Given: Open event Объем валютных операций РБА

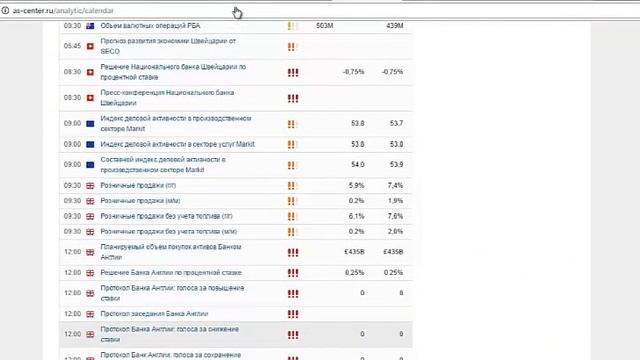Looking at the screenshot, I should tap(150, 26).
